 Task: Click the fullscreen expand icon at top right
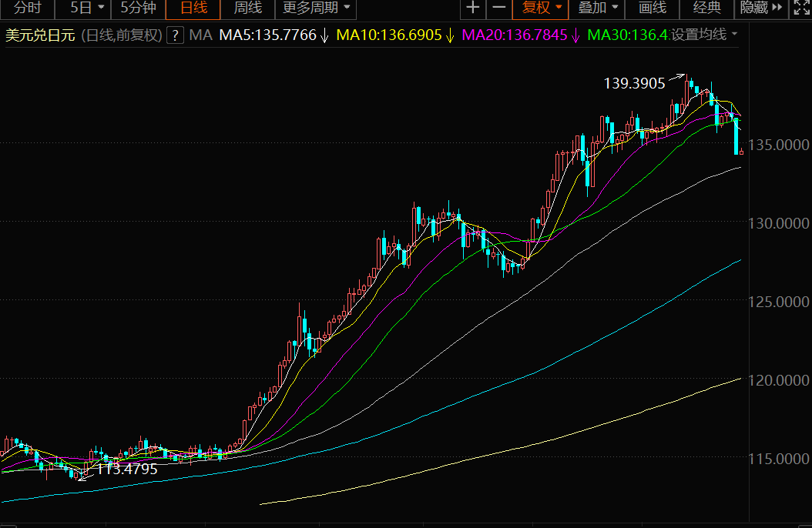coord(800,8)
